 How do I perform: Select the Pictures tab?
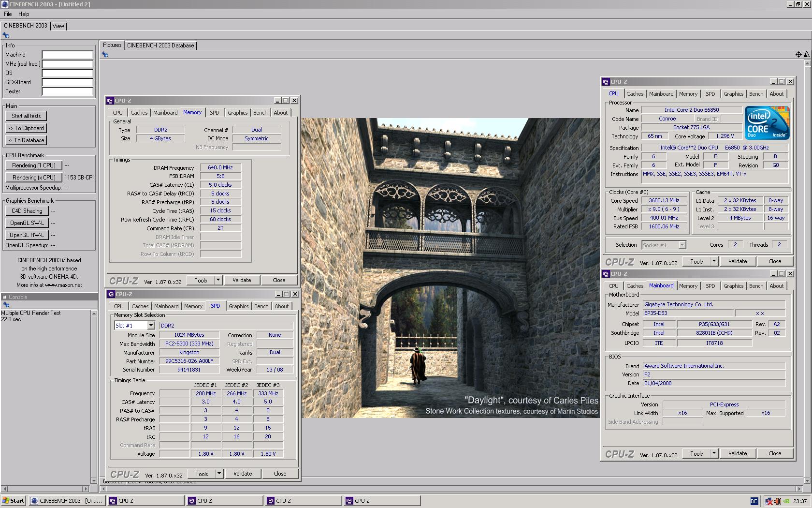tap(112, 45)
